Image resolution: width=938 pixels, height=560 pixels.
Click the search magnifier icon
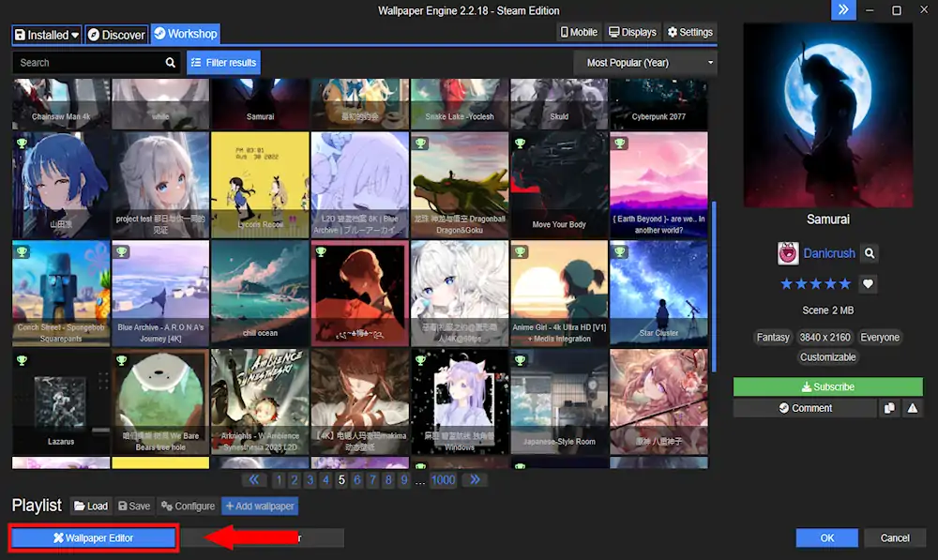(171, 62)
